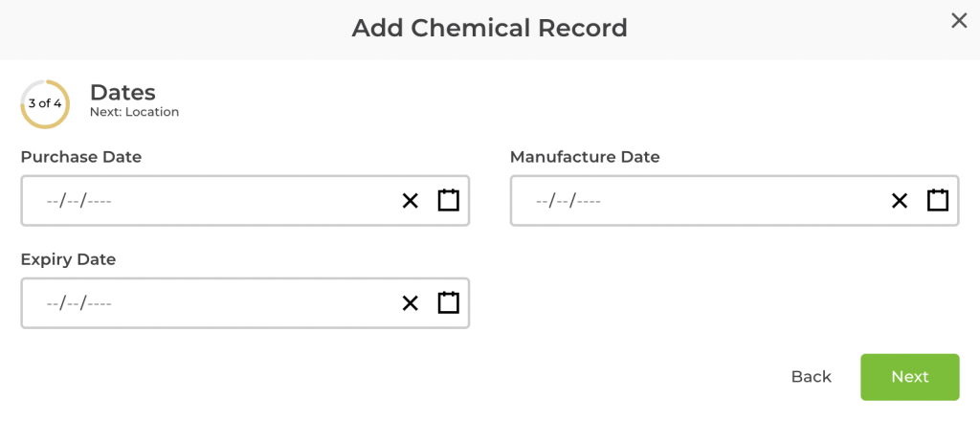
Task: Clear the Expiry Date field
Action: 410,303
